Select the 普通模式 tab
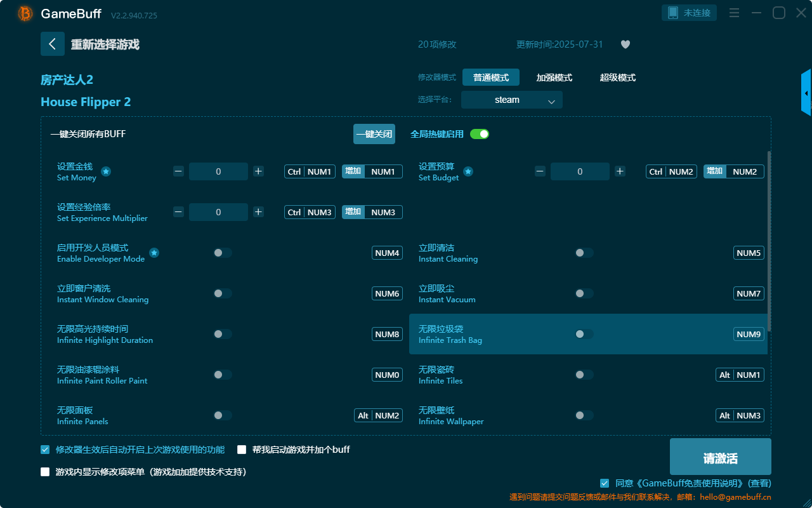Image resolution: width=812 pixels, height=508 pixels. [491, 77]
